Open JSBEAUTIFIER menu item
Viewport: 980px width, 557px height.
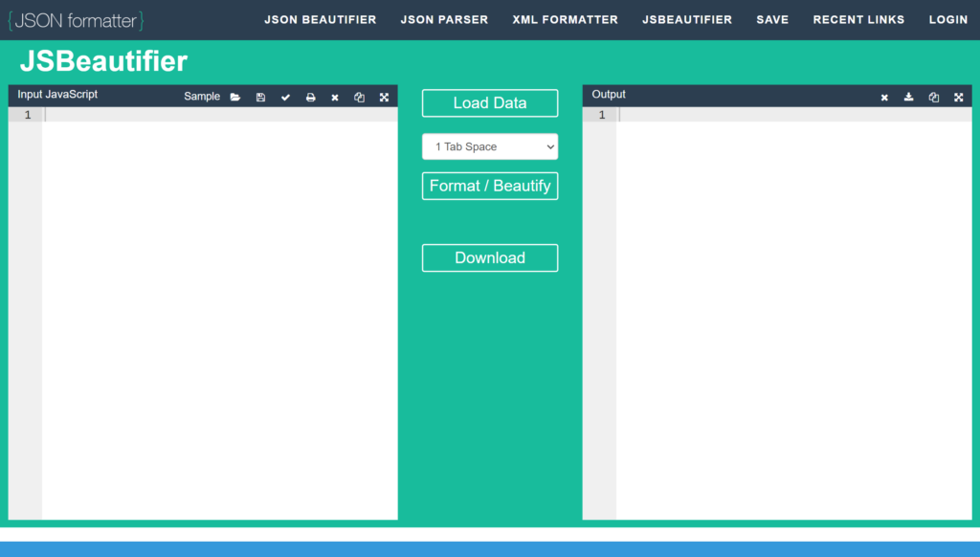[x=687, y=20]
